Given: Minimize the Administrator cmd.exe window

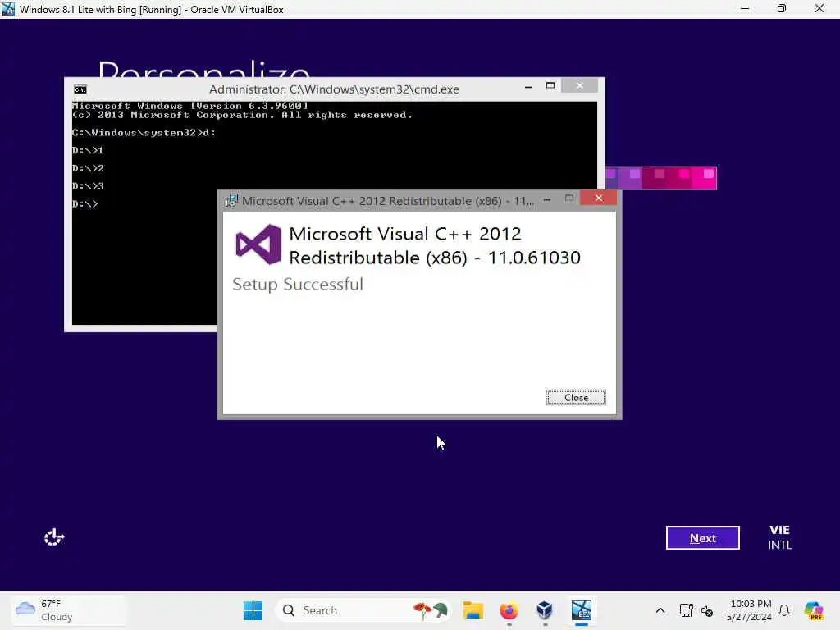Looking at the screenshot, I should [x=528, y=86].
